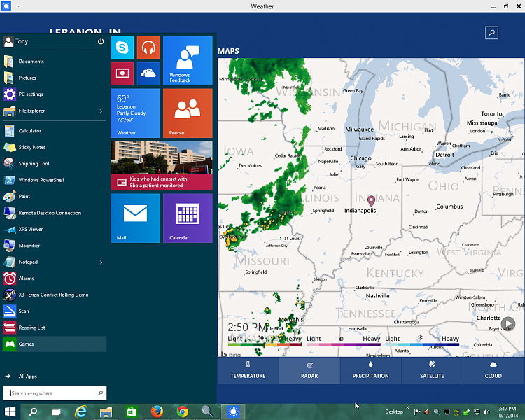Open Windows PowerShell
The height and width of the screenshot is (420, 525).
[55, 180]
